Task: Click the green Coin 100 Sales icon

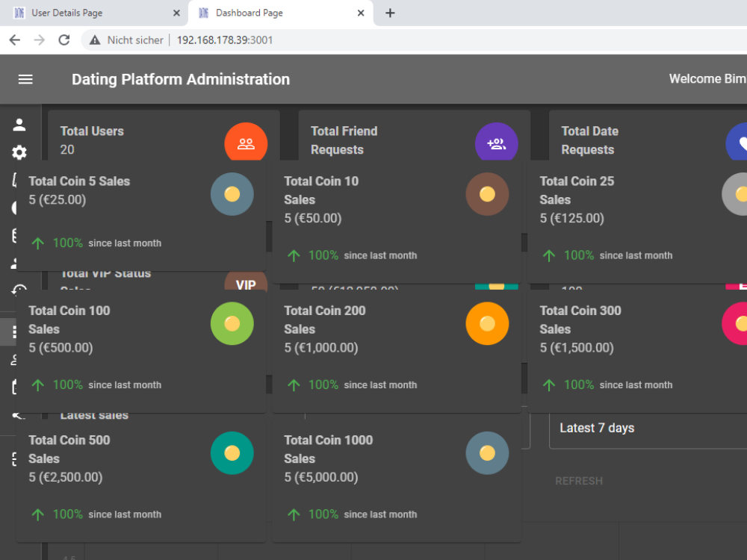Action: pos(232,323)
